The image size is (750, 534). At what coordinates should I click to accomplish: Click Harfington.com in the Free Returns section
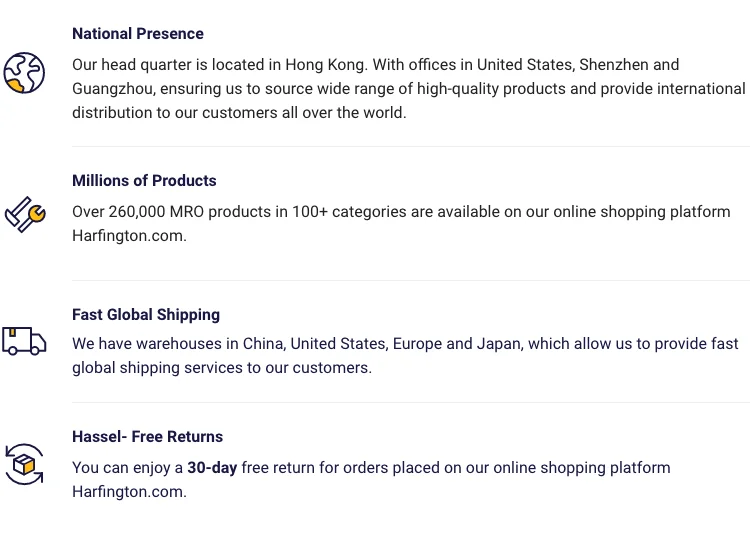point(129,492)
